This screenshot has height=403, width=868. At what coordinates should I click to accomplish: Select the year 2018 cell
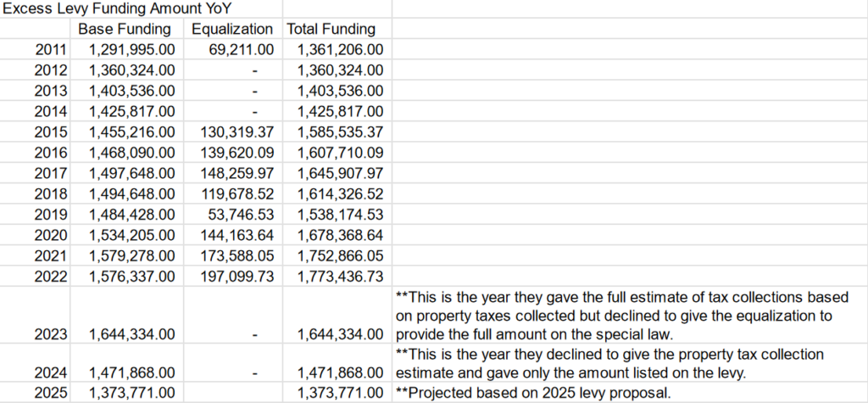click(52, 194)
